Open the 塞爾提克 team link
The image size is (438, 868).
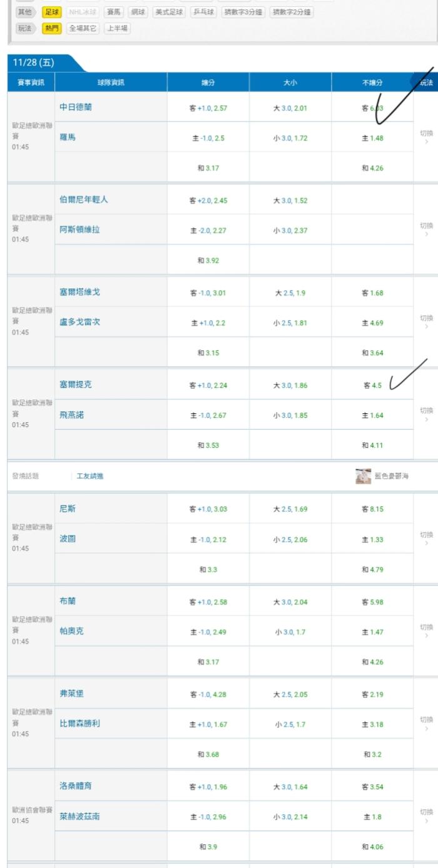[75, 385]
